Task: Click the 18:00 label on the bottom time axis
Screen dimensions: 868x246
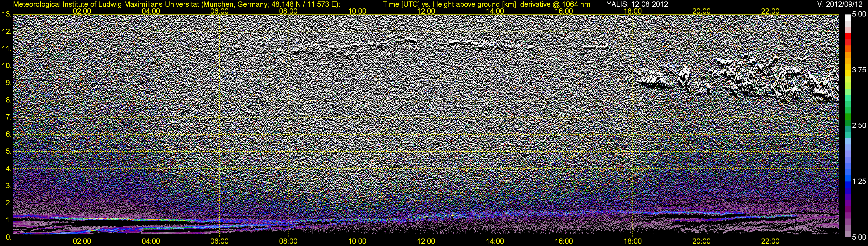Action: click(x=632, y=241)
